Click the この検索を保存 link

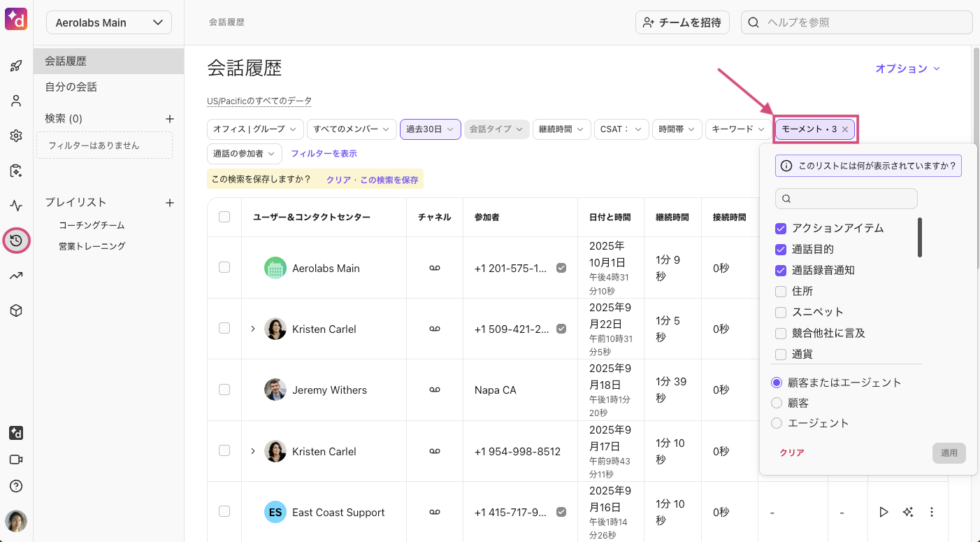click(x=389, y=180)
